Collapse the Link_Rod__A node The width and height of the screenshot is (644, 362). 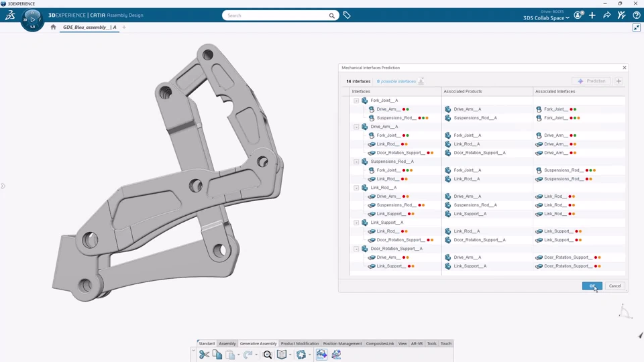click(x=356, y=188)
